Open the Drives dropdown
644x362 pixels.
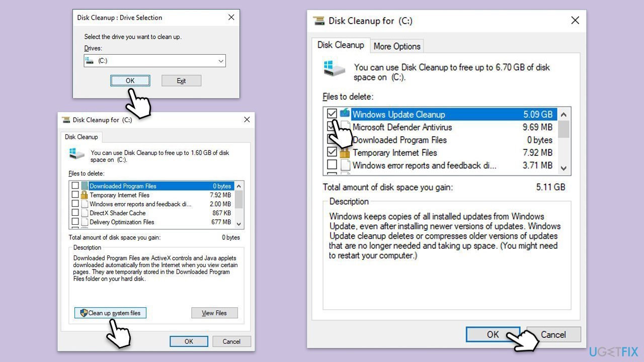tap(220, 60)
